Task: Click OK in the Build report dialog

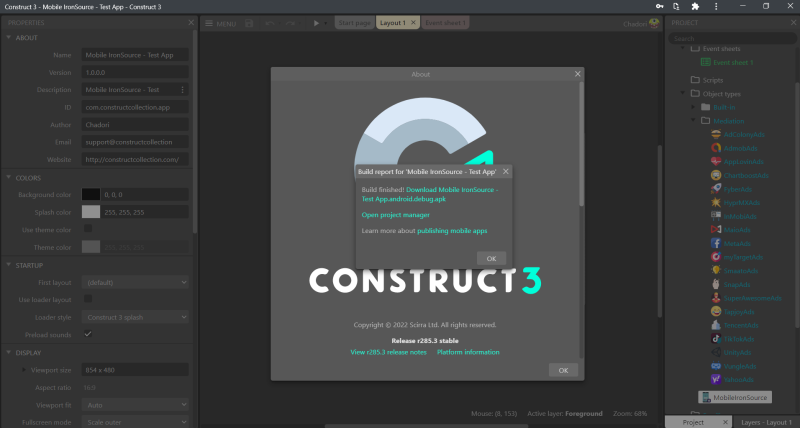Action: pyautogui.click(x=491, y=258)
